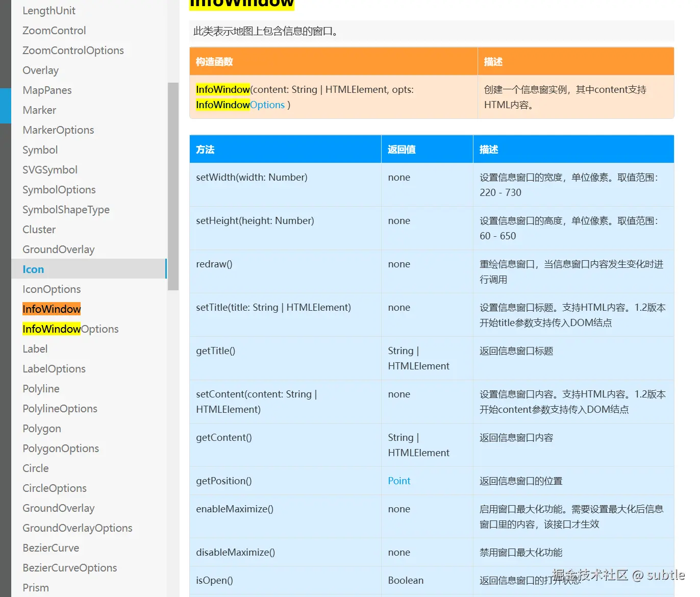Open ZoomControlOptions class reference

73,51
